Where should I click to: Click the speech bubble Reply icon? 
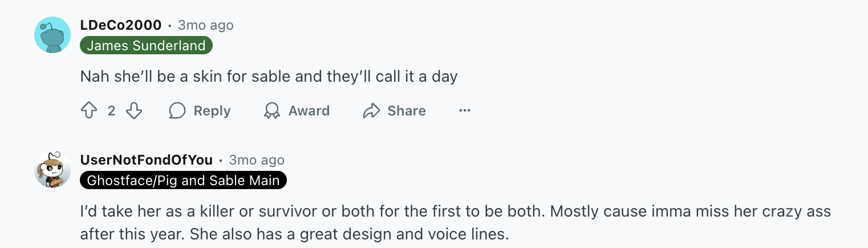point(177,110)
